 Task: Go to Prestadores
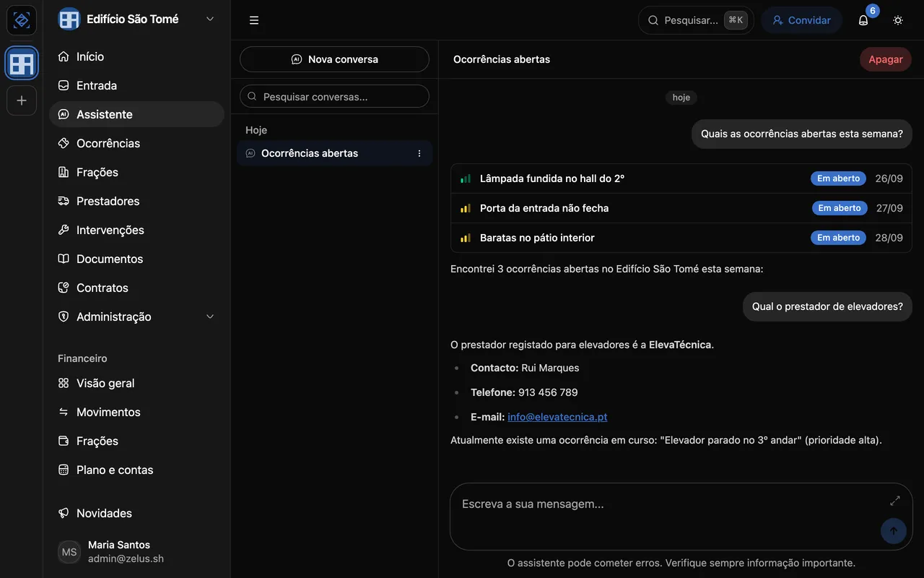pos(136,201)
